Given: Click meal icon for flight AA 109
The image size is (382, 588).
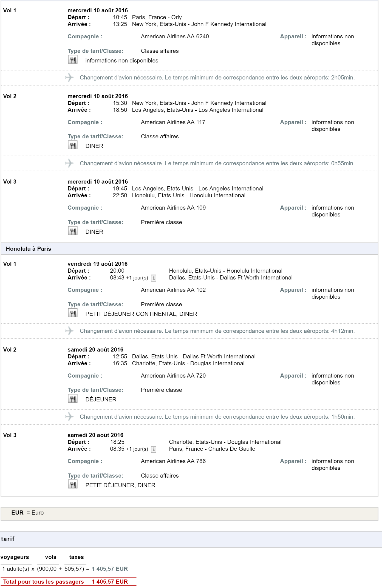Looking at the screenshot, I should click(73, 231).
